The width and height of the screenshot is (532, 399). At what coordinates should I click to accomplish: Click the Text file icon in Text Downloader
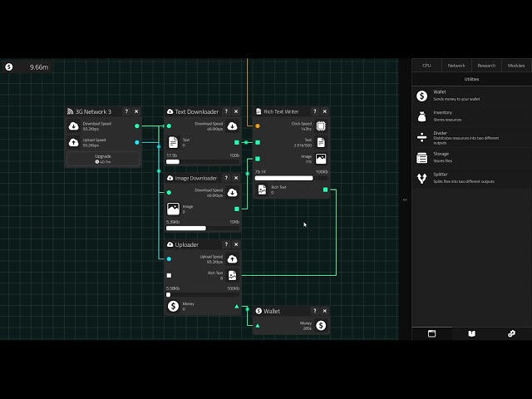click(x=173, y=142)
